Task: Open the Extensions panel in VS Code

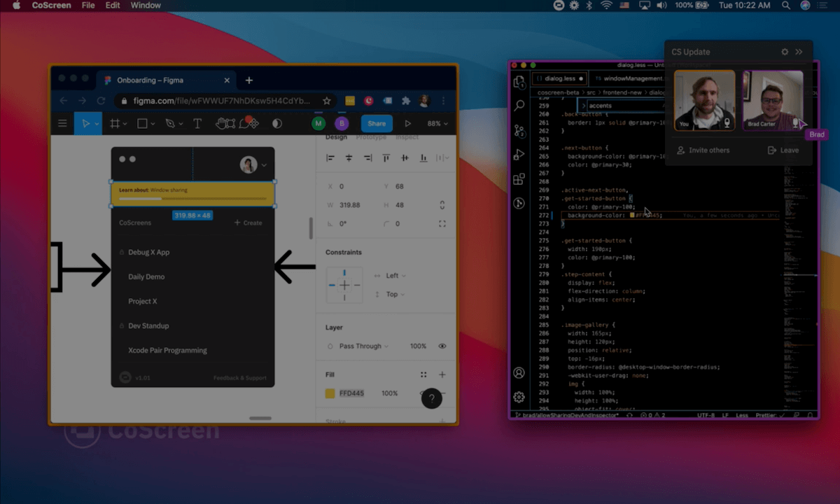Action: [x=519, y=179]
